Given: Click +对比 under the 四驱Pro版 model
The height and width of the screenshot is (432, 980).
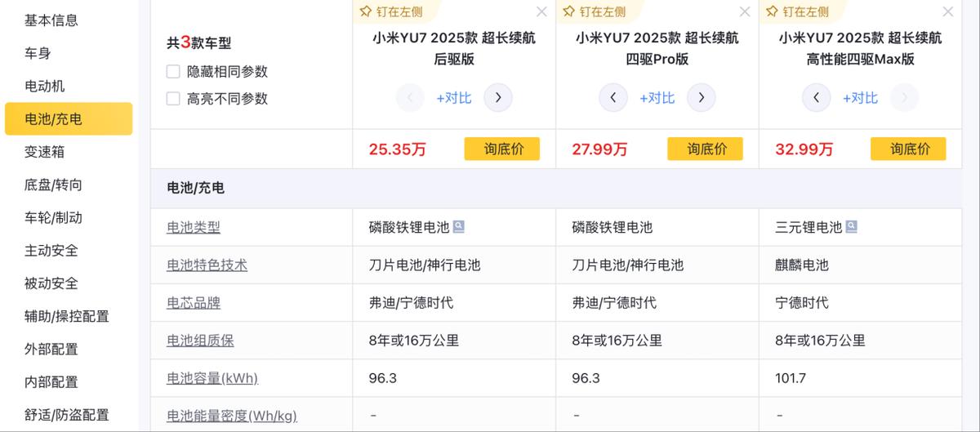Looking at the screenshot, I should tap(657, 98).
